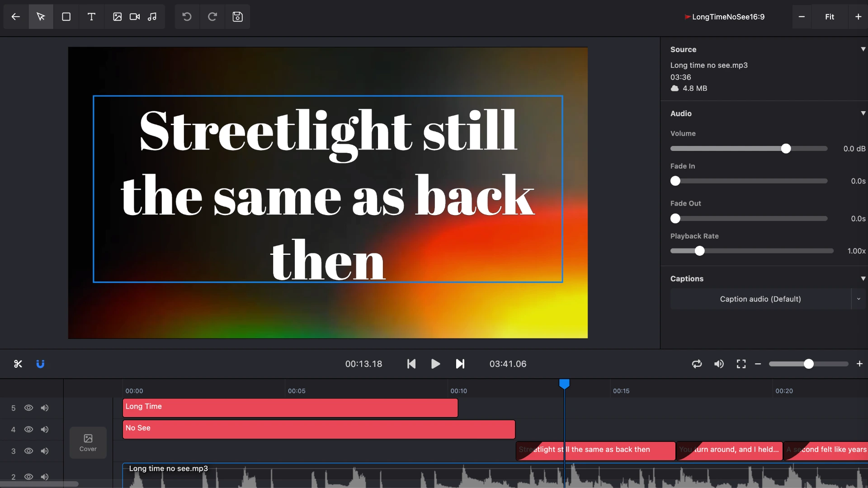Click the rectangle shape tool
This screenshot has height=488, width=868.
click(x=66, y=17)
